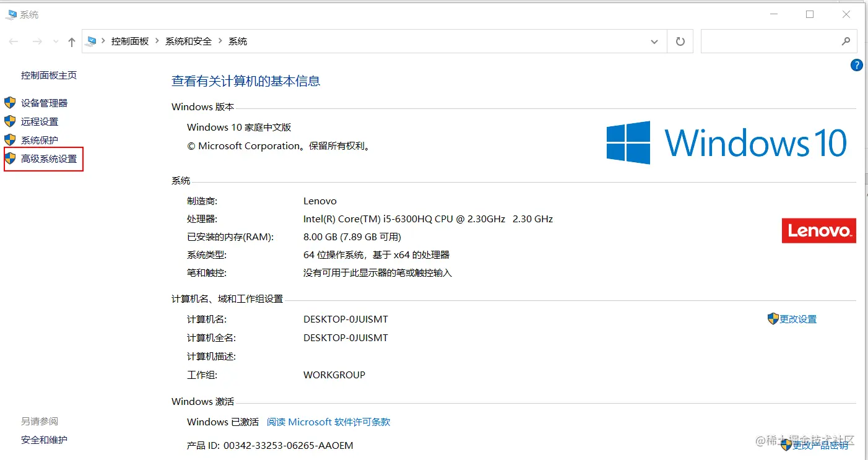The height and width of the screenshot is (460, 868).
Task: Maximize the 系统 window
Action: [x=810, y=14]
